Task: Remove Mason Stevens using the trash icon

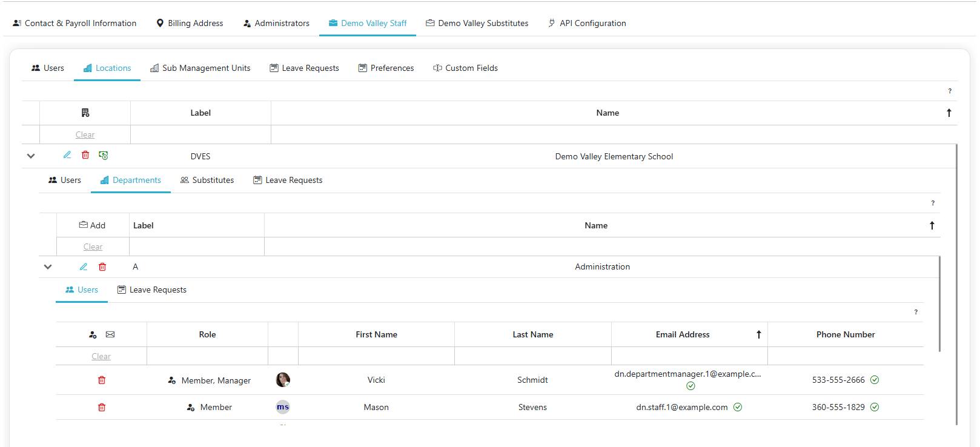Action: click(102, 408)
